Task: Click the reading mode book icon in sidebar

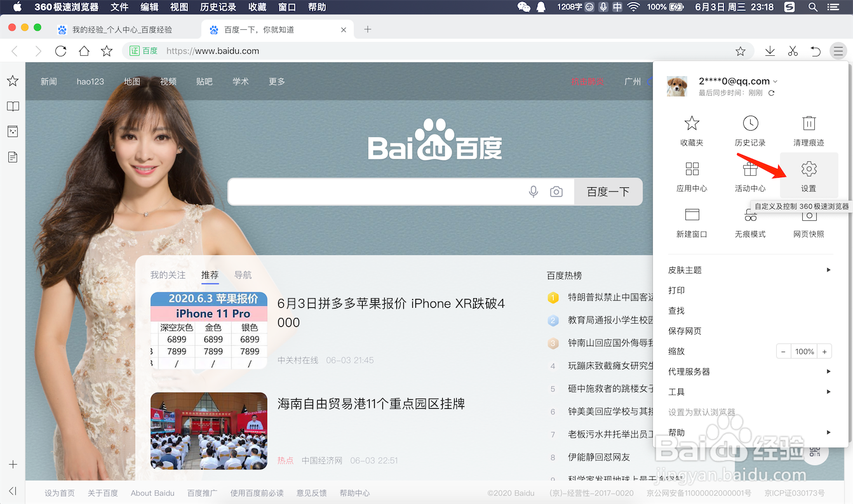Action: coord(13,106)
